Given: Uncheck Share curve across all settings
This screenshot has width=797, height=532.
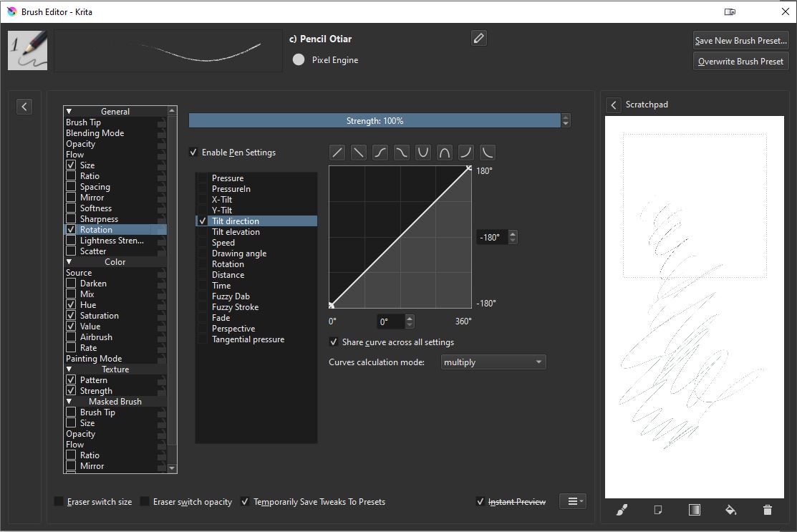Looking at the screenshot, I should (x=334, y=342).
